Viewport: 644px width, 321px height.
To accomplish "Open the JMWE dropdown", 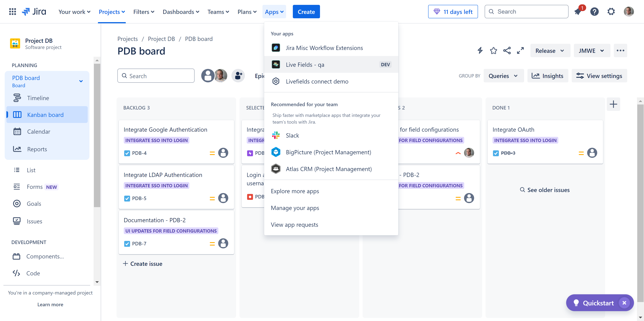I will coord(592,51).
